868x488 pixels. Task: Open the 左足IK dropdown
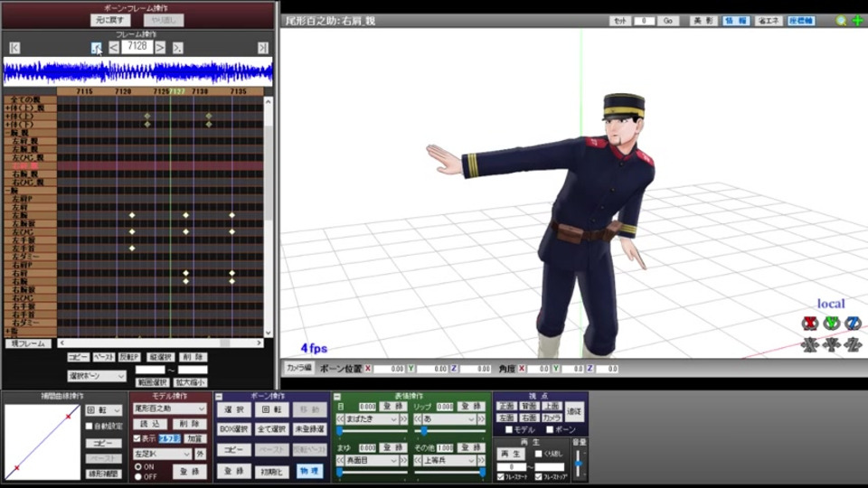(x=162, y=454)
